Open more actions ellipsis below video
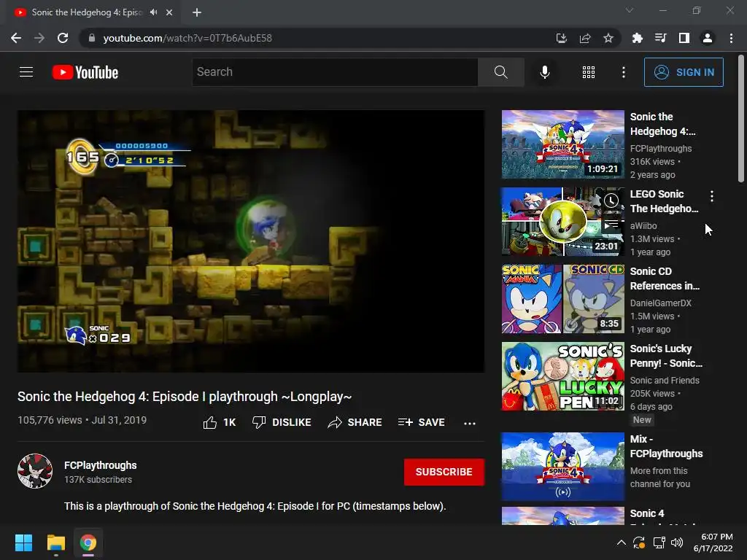 (470, 423)
